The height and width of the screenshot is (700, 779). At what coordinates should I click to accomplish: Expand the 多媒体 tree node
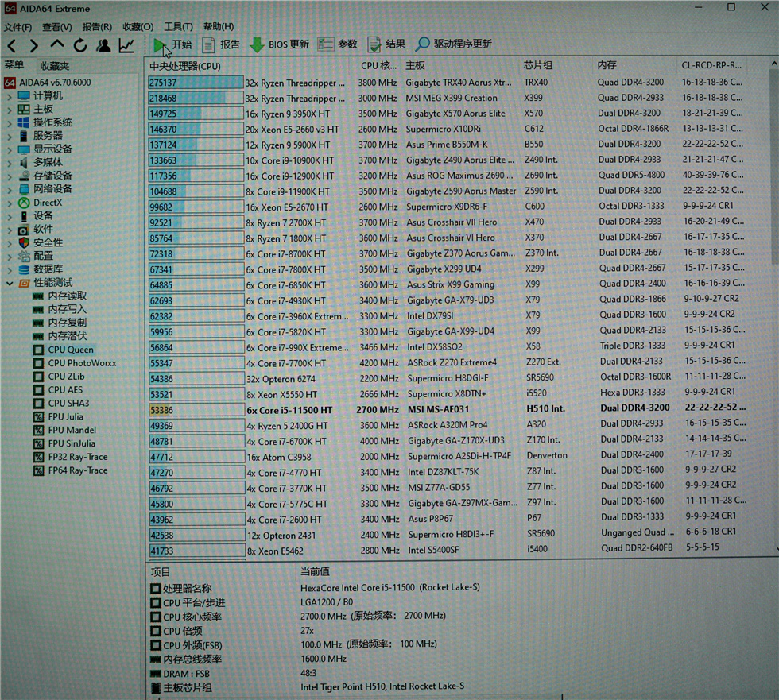tap(10, 162)
